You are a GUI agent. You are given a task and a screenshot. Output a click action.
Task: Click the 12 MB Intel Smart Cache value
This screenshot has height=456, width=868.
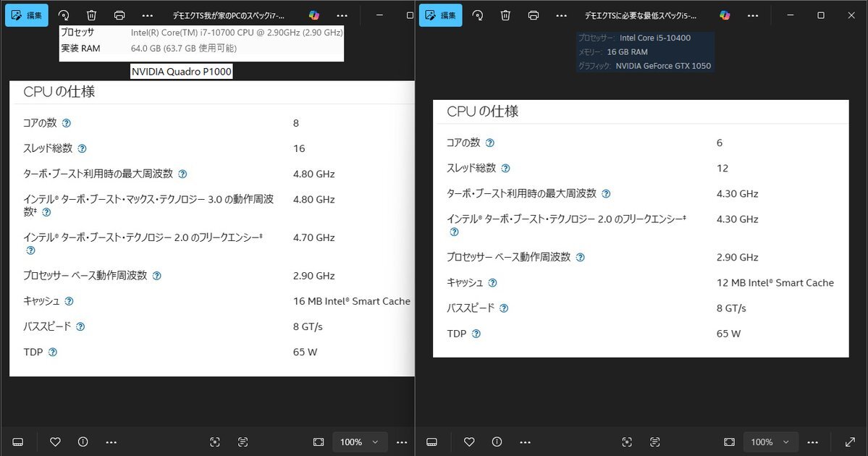775,283
